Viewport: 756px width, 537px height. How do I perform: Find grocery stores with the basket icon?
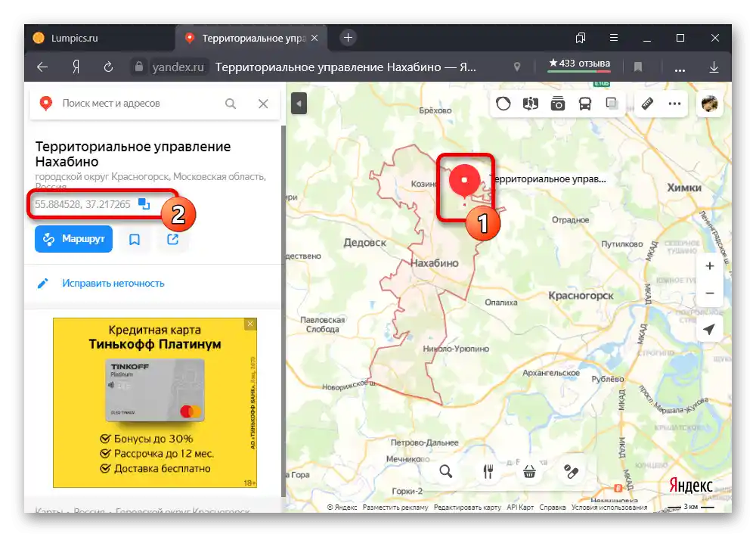coord(529,471)
